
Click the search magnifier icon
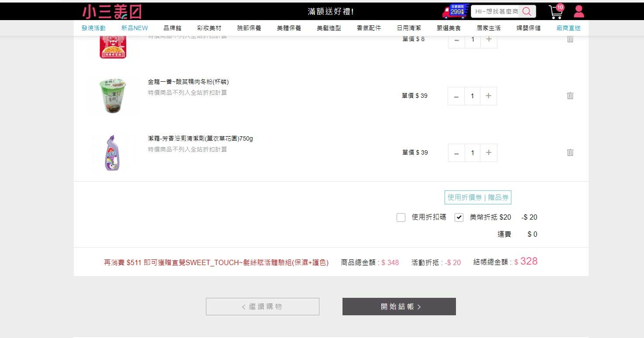click(x=527, y=11)
